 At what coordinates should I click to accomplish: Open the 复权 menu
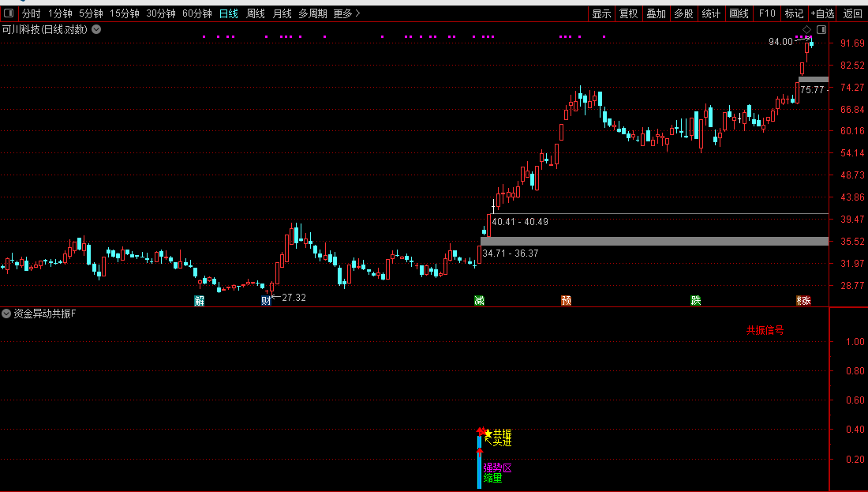click(629, 13)
